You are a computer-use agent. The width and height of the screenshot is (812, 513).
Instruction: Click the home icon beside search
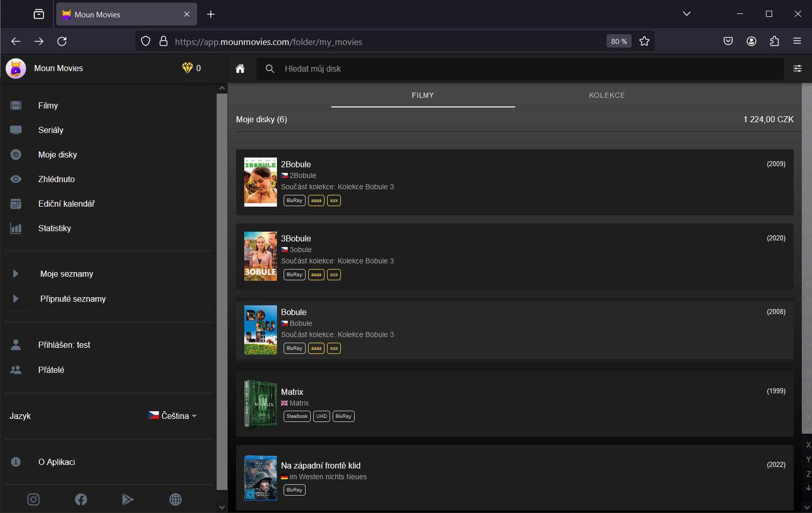click(240, 69)
